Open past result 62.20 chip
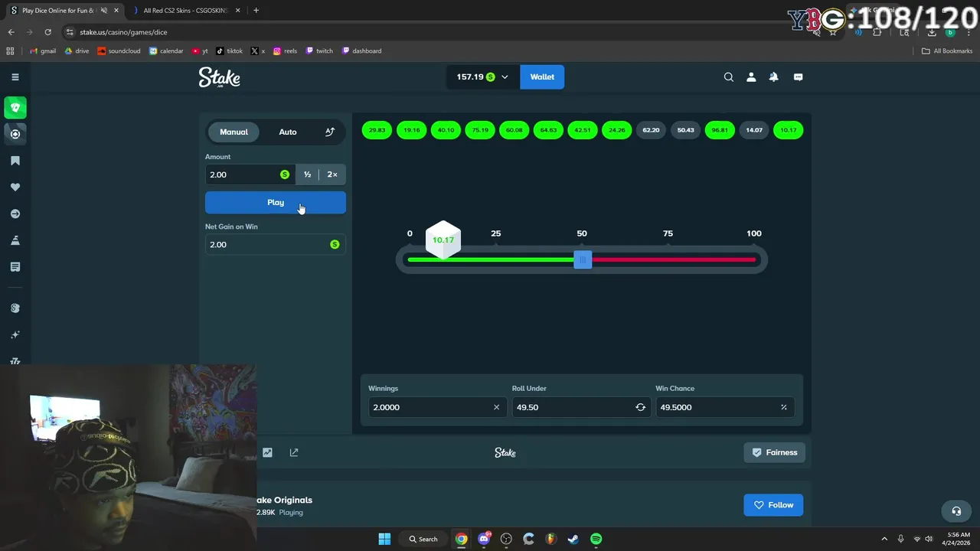Screen dimensions: 980x551 pos(651,130)
